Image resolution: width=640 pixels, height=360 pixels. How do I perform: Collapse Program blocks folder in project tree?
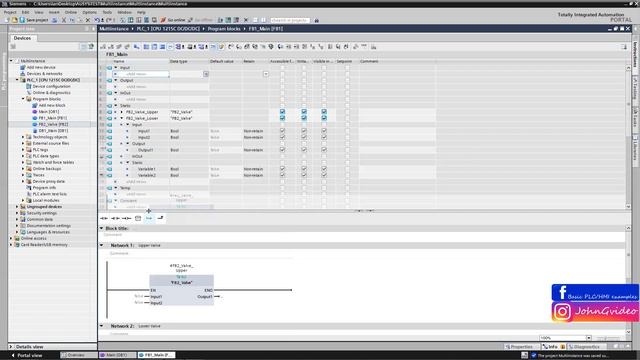[23, 99]
